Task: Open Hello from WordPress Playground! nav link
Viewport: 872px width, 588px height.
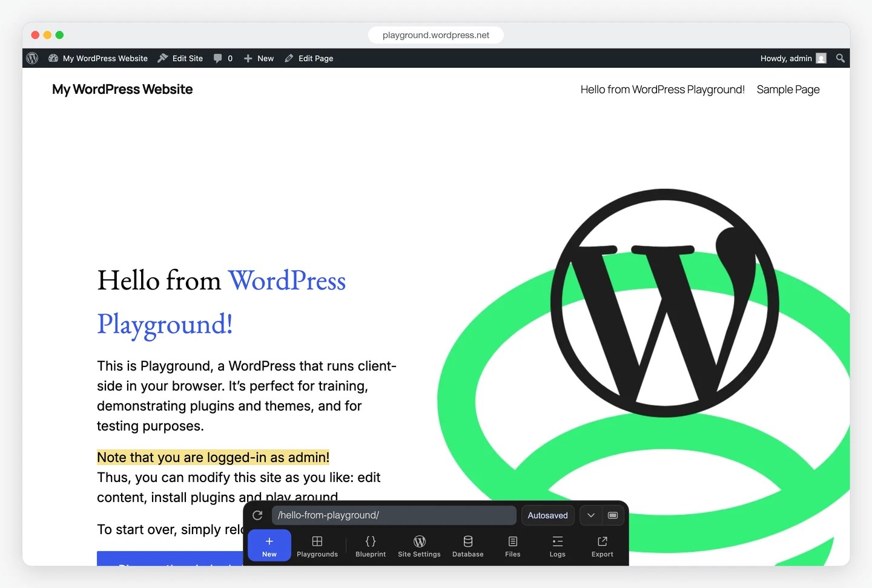Action: pyautogui.click(x=662, y=90)
